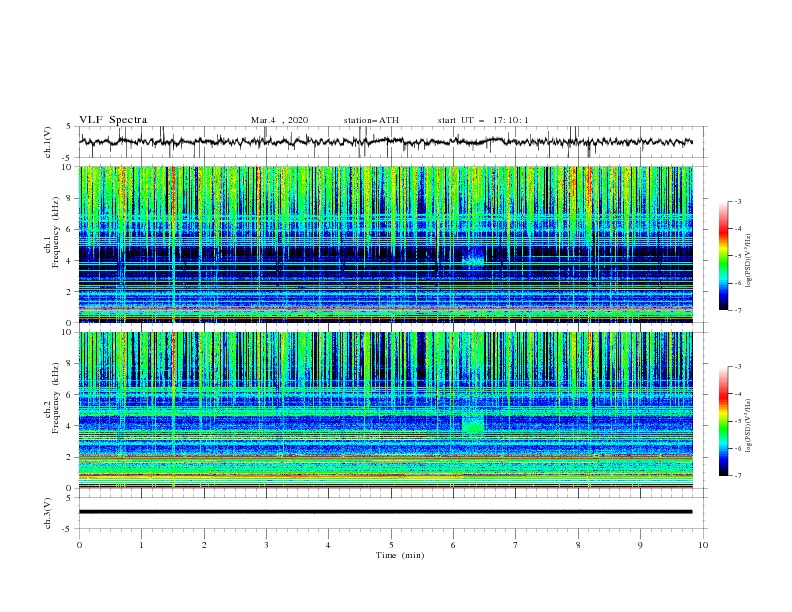The image size is (792, 612).
Task: Click time axis tick label "9"
Action: pyautogui.click(x=640, y=545)
